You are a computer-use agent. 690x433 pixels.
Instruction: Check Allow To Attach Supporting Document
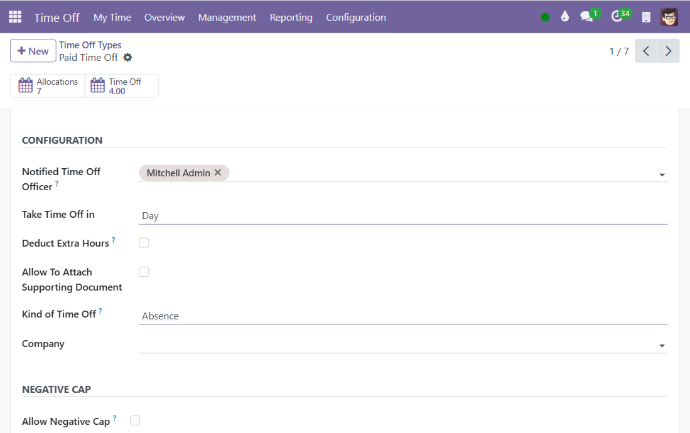144,272
